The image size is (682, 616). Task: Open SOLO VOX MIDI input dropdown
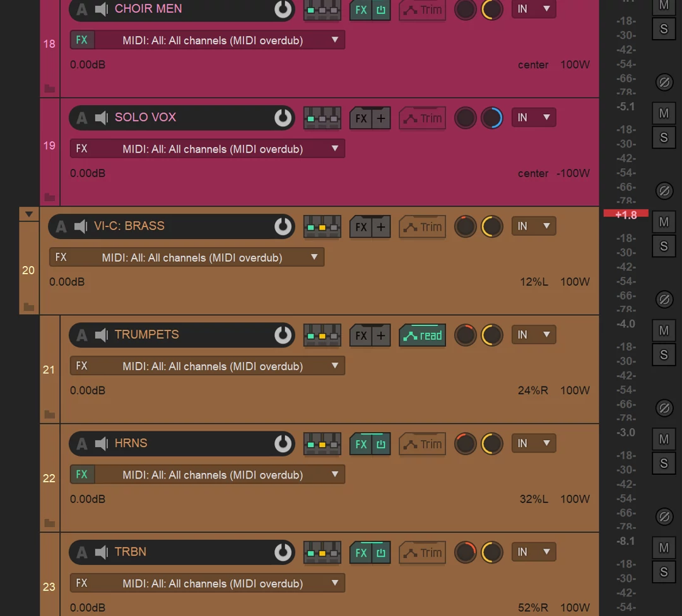tap(220, 149)
